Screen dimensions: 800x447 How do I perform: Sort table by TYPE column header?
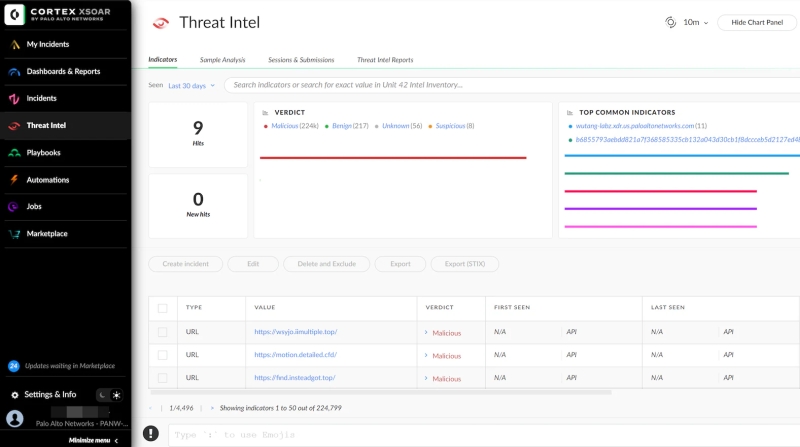pyautogui.click(x=194, y=308)
